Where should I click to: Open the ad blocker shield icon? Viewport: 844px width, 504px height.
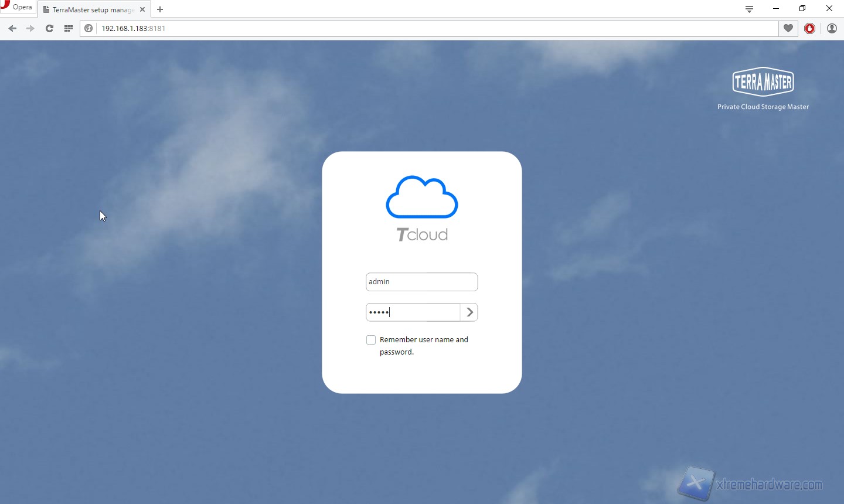(809, 28)
